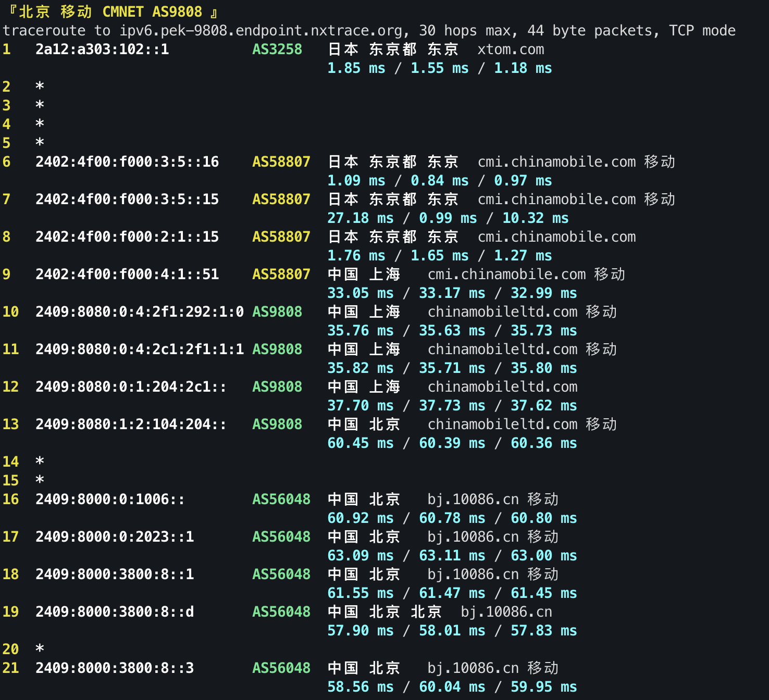Click address 2402:4f00:f000:2:1::15

coord(127,237)
